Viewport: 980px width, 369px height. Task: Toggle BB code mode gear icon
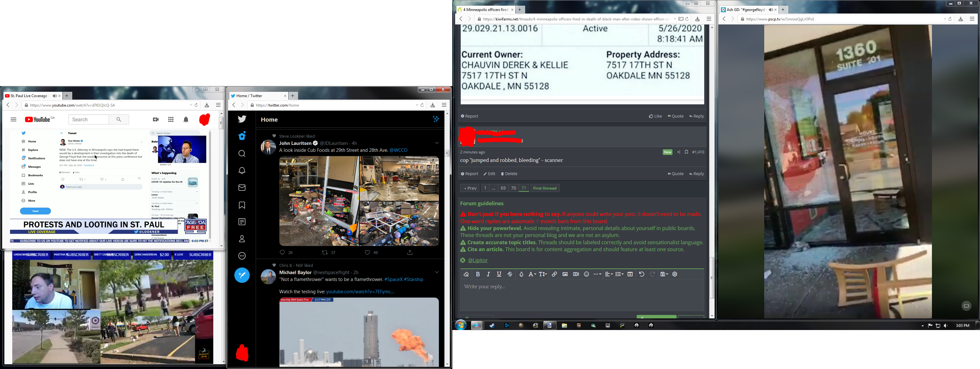point(675,274)
